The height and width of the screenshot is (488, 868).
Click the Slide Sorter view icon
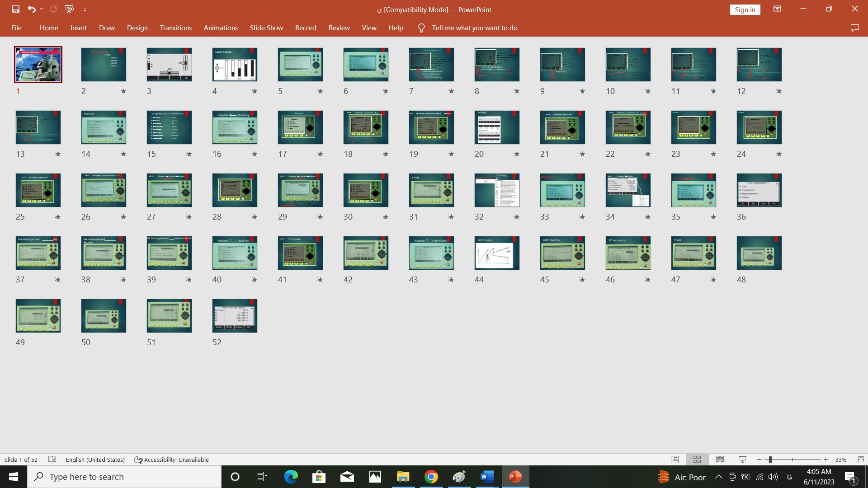(696, 460)
